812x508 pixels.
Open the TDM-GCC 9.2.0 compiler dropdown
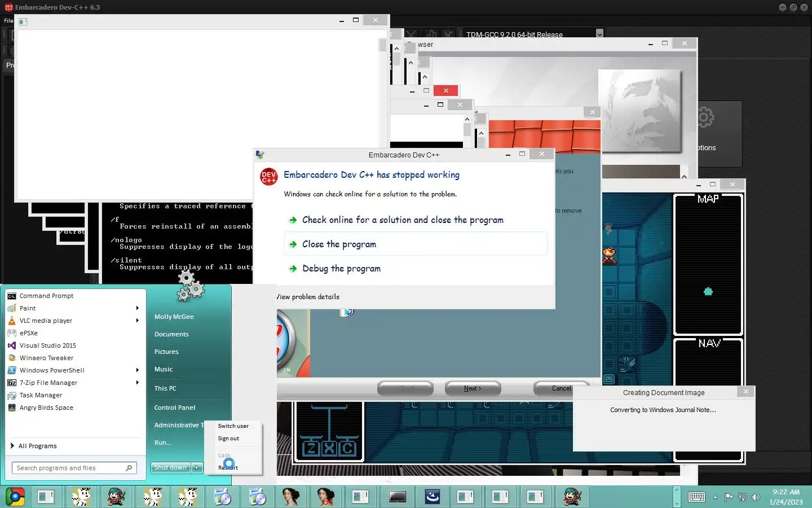tap(599, 34)
